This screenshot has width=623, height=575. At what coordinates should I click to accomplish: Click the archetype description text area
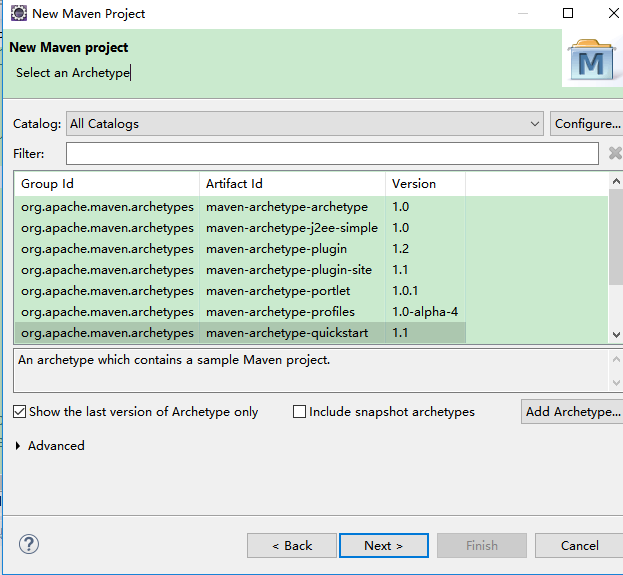(x=311, y=371)
